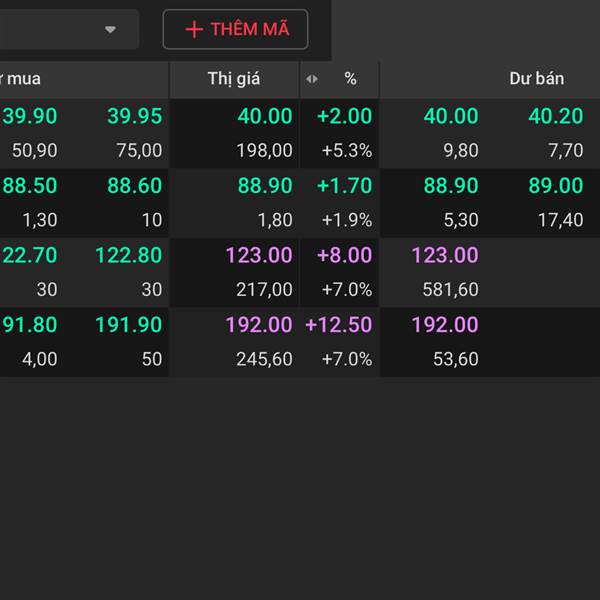Select the 39.95 bid price cell

(x=134, y=116)
